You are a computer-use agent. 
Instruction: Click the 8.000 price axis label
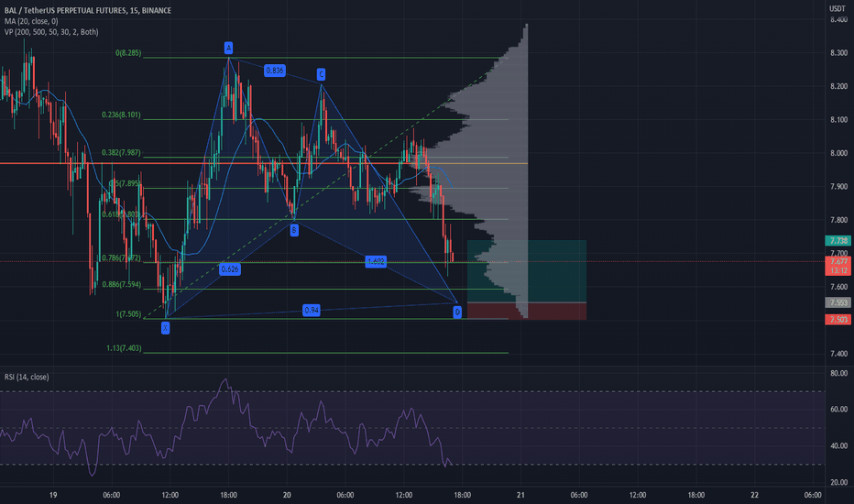click(x=838, y=153)
